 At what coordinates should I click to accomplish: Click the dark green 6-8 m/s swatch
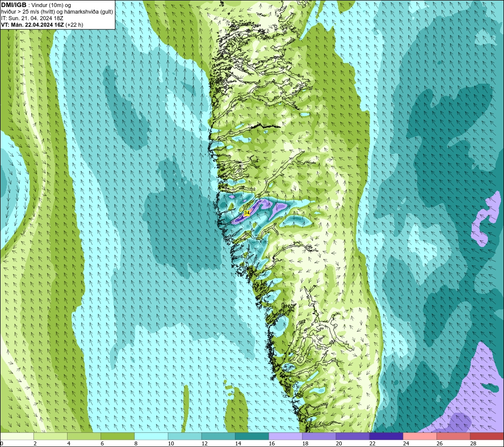[117, 436]
